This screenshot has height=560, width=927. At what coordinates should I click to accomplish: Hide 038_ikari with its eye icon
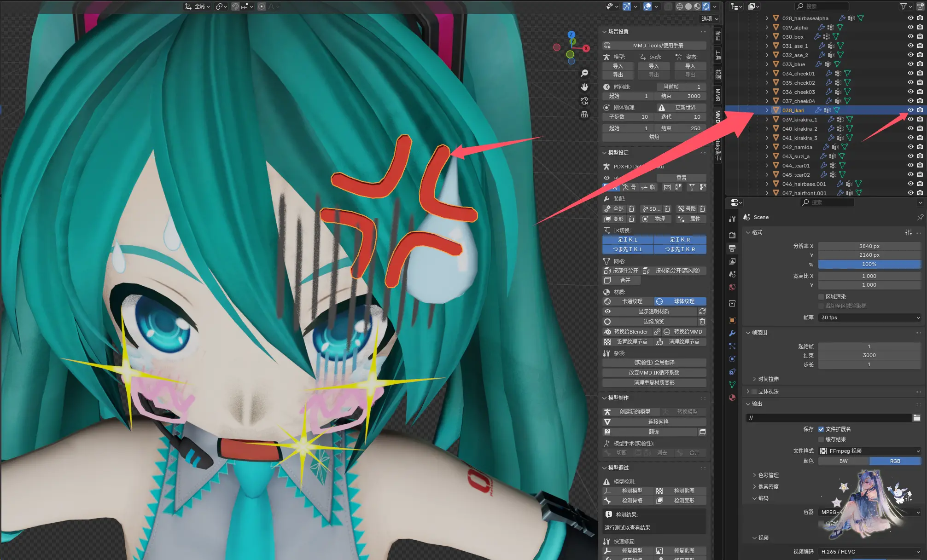pos(910,110)
